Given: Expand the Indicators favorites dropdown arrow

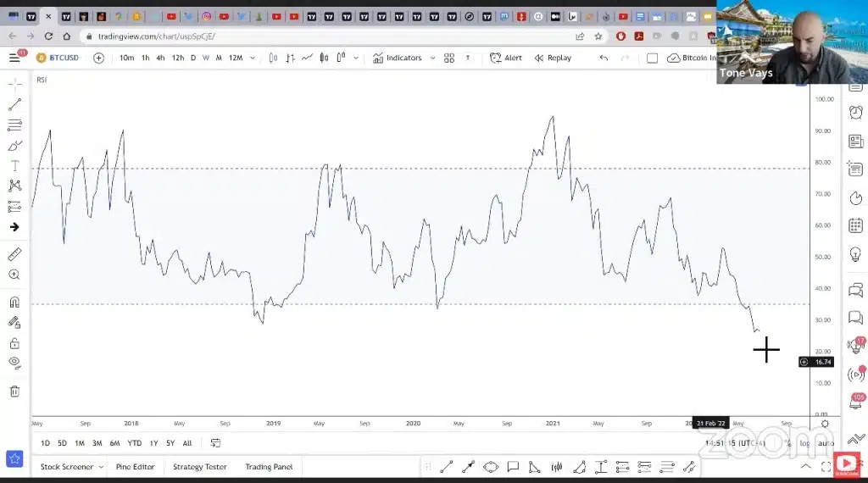Looking at the screenshot, I should pos(432,58).
